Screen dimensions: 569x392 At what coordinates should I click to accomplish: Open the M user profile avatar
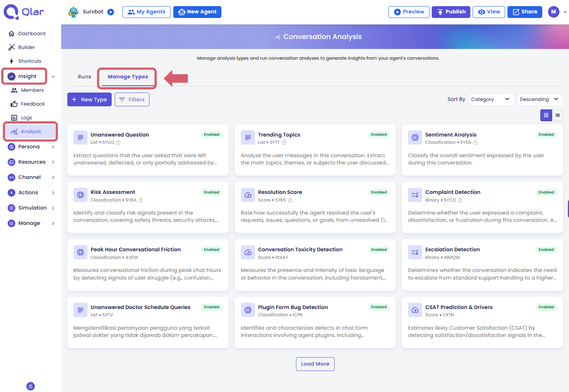[x=553, y=12]
